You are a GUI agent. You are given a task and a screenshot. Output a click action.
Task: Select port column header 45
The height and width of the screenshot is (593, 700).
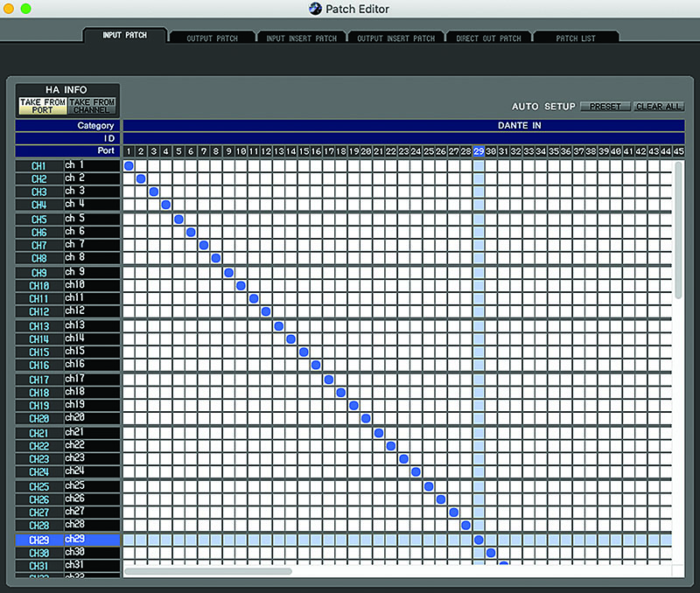tap(679, 151)
